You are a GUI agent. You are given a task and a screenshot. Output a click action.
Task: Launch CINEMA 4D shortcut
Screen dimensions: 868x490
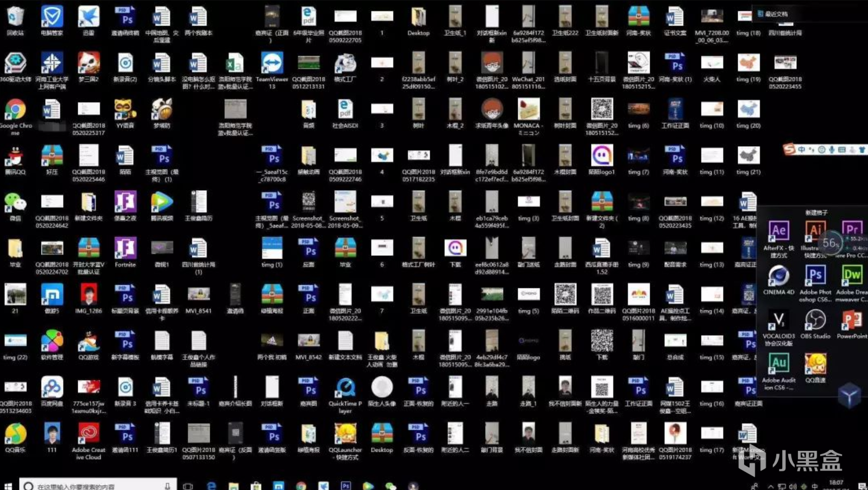778,280
